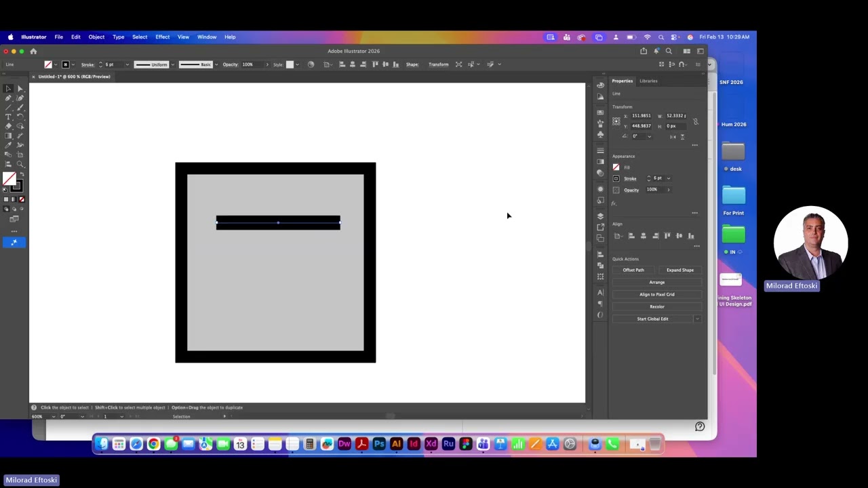Click Align to Pixel Grid button
868x488 pixels.
point(656,294)
